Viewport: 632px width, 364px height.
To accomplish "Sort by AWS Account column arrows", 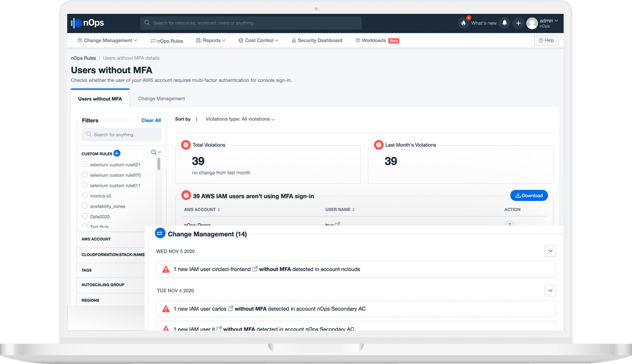I will (x=219, y=210).
